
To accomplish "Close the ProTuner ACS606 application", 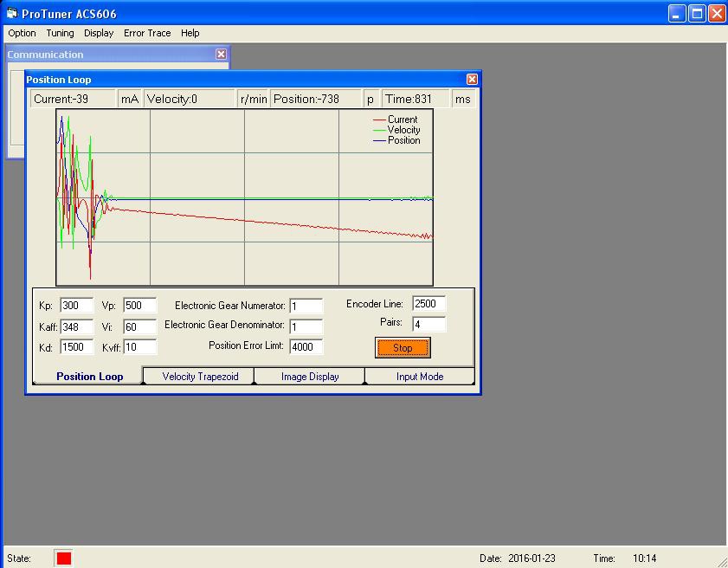I will 717,14.
